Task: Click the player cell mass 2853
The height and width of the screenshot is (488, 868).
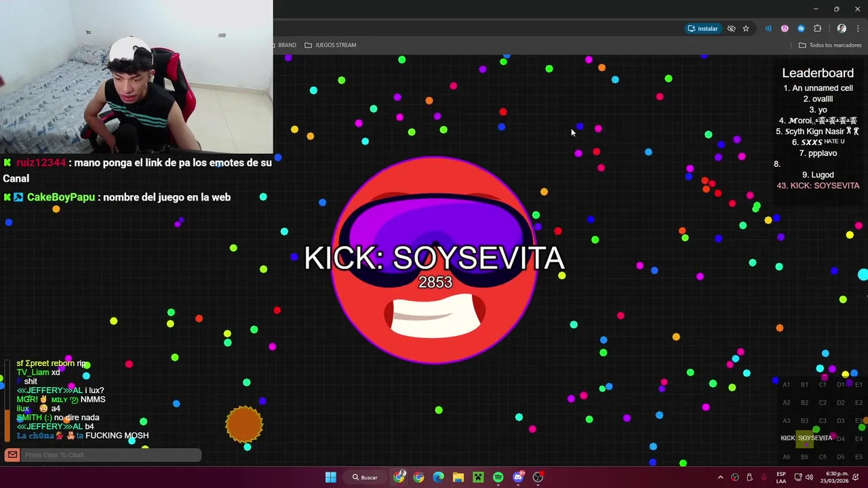Action: click(x=435, y=283)
